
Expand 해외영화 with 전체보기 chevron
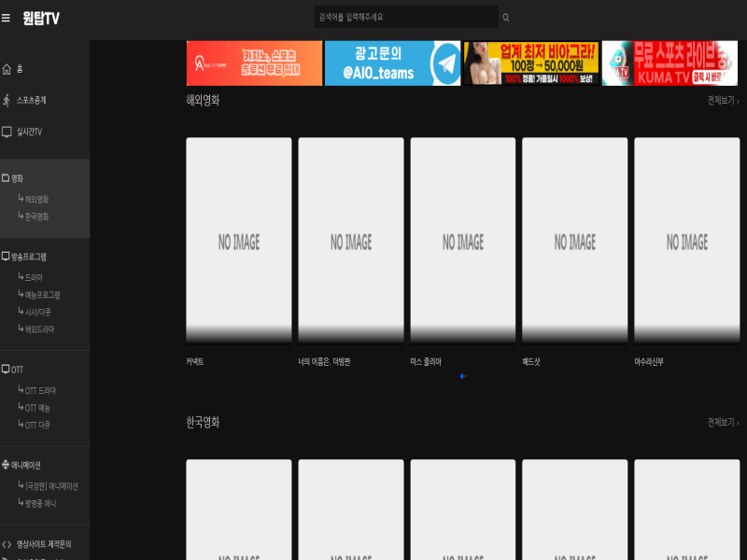738,101
